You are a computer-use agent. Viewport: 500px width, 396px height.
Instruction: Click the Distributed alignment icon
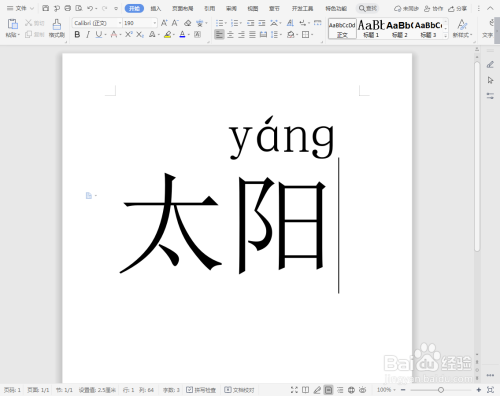(x=263, y=34)
